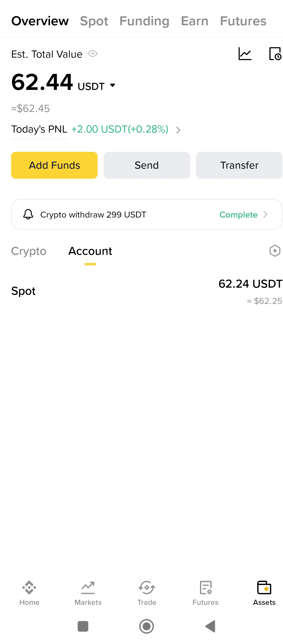Open the portfolio chart analysis icon
This screenshot has width=283, height=644.
click(245, 54)
